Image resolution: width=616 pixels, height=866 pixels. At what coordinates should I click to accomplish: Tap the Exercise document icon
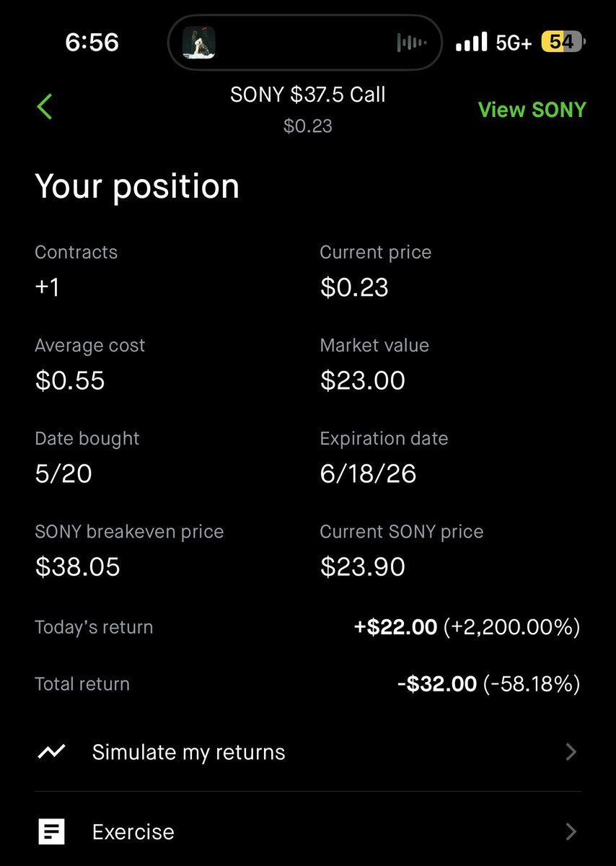coord(51,831)
